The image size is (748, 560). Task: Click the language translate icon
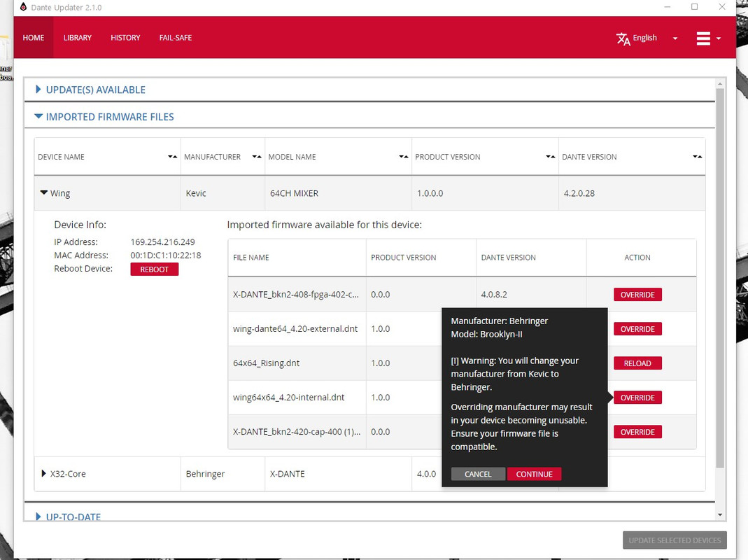[623, 38]
